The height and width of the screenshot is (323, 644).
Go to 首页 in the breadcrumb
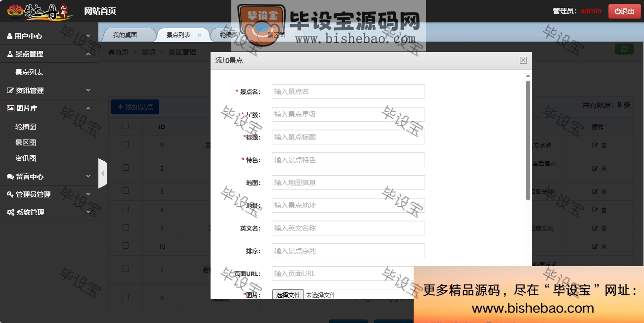[119, 52]
